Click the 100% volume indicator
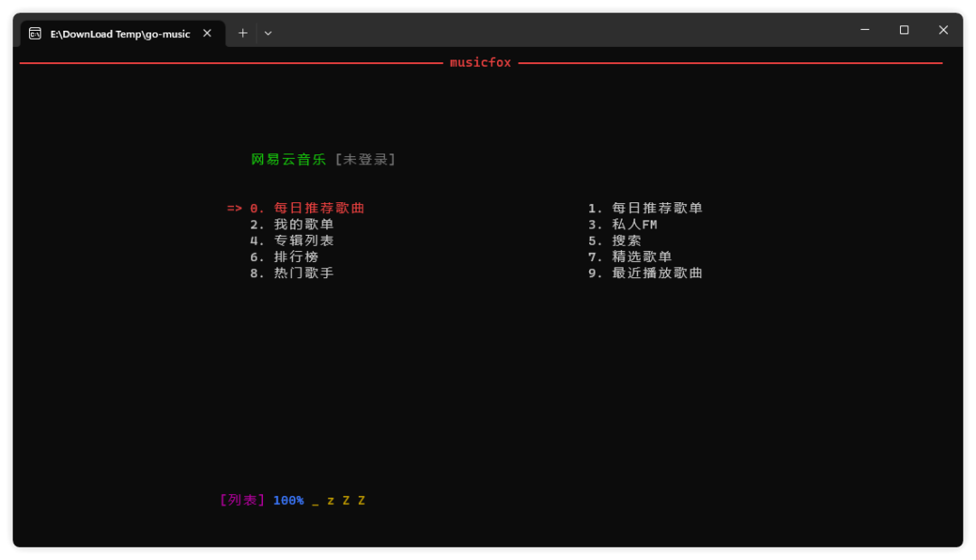The height and width of the screenshot is (560, 976). (x=288, y=500)
